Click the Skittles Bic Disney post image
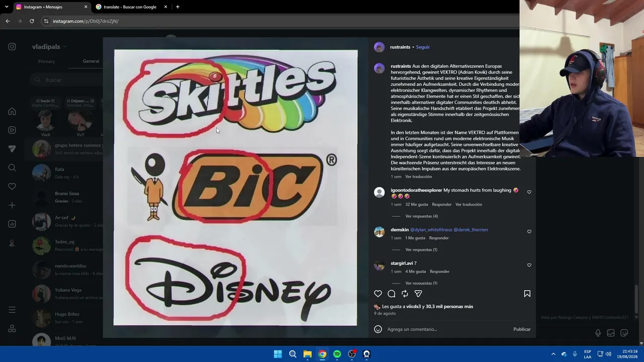644x362 pixels. pyautogui.click(x=235, y=188)
